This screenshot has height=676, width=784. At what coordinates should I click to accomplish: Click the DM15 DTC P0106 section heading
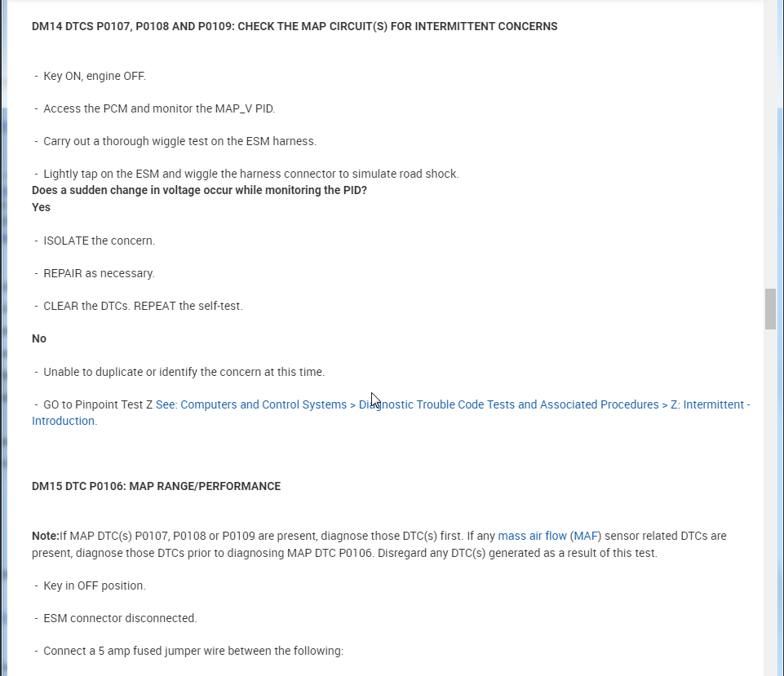pyautogui.click(x=156, y=487)
